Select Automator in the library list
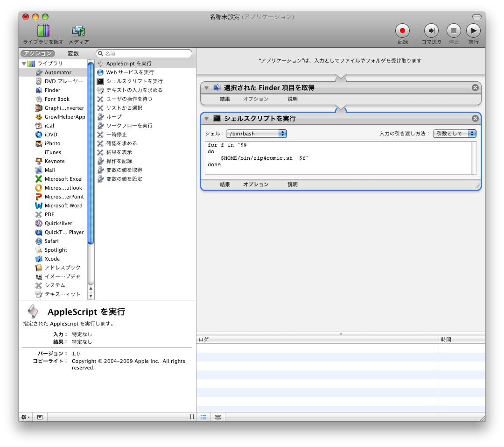 pyautogui.click(x=53, y=72)
